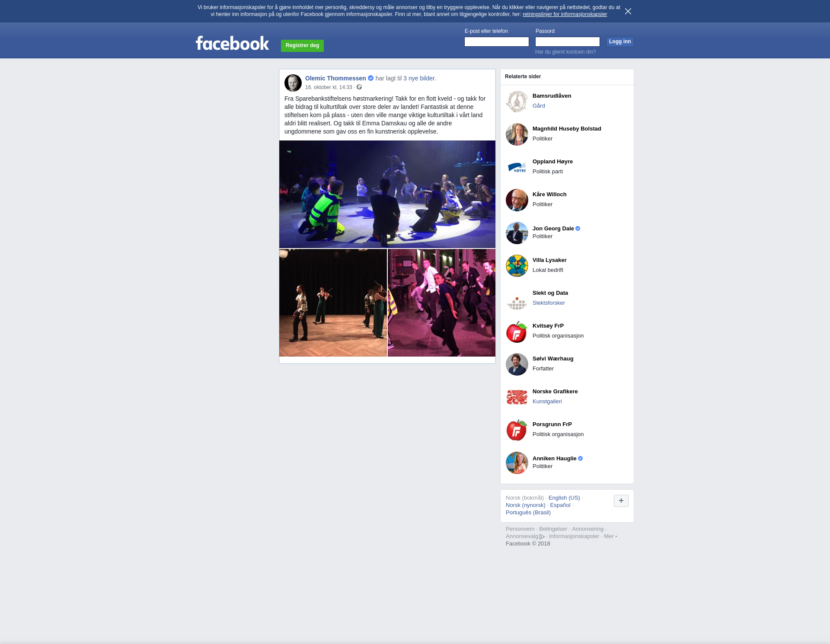Image resolution: width=830 pixels, height=644 pixels.
Task: Close the cookie notice banner
Action: coord(628,11)
